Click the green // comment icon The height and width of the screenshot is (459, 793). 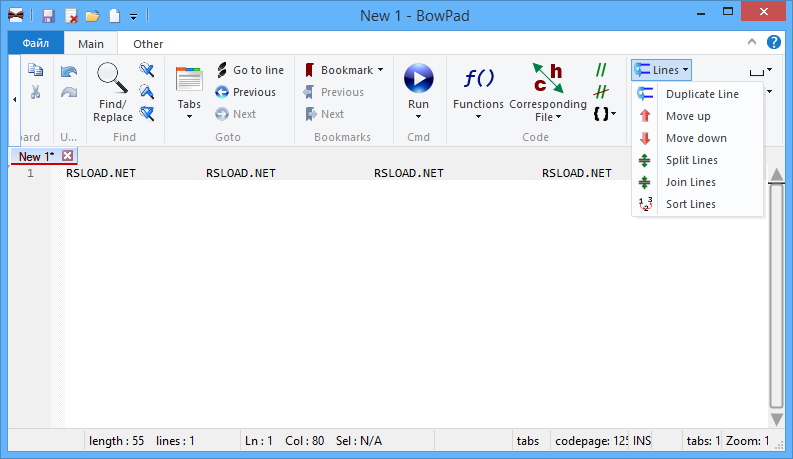[x=601, y=70]
